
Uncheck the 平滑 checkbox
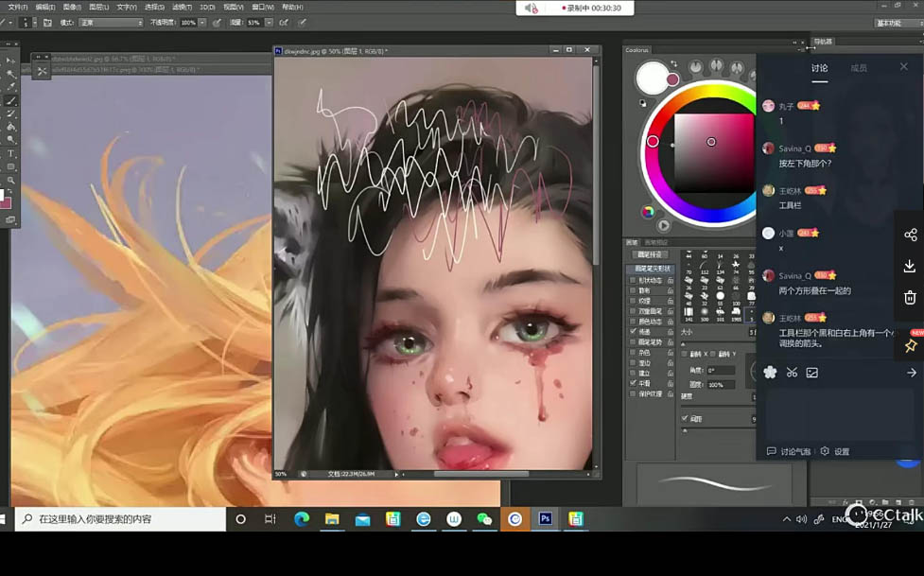click(x=633, y=383)
